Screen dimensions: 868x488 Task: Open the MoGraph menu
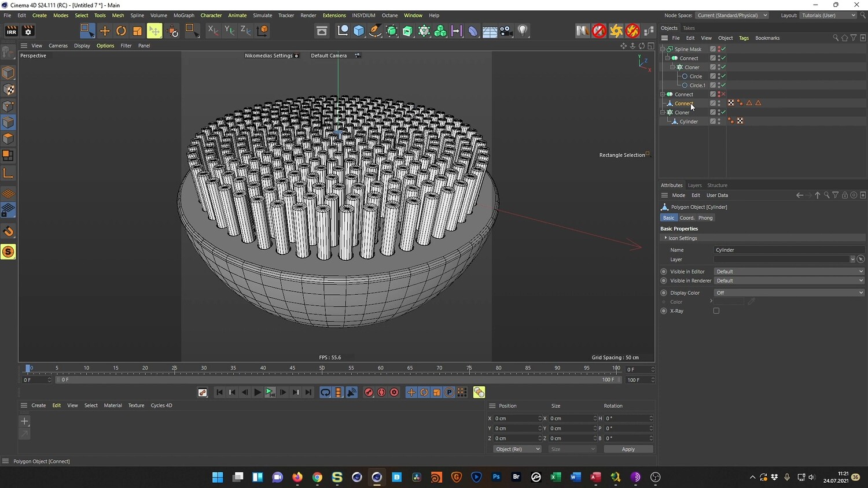(184, 16)
